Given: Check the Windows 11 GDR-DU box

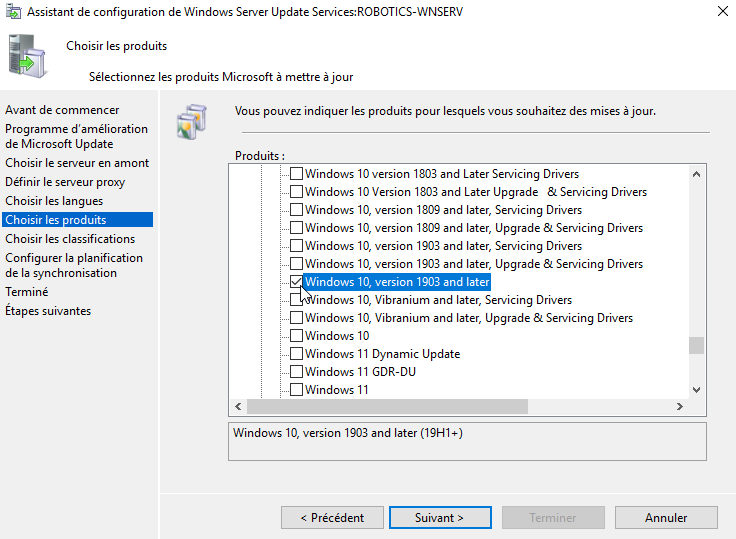Looking at the screenshot, I should tap(296, 372).
